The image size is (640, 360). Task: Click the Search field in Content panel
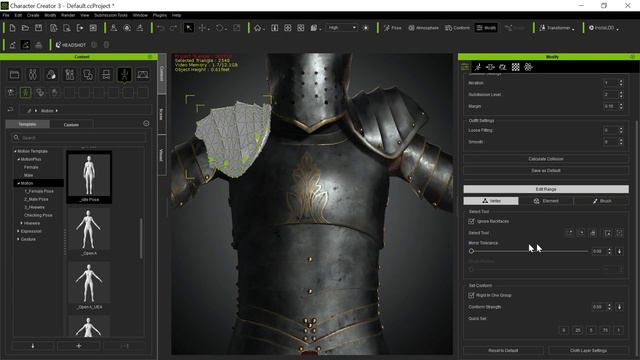[x=78, y=138]
